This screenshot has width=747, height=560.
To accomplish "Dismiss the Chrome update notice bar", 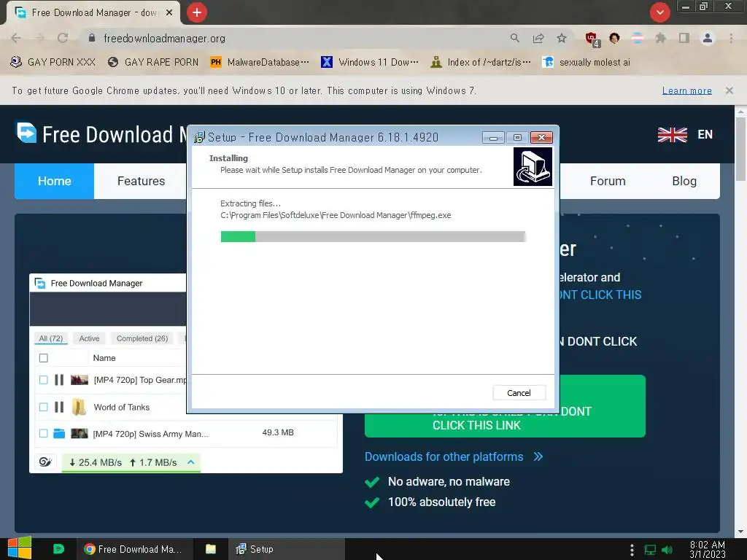I will click(x=729, y=90).
